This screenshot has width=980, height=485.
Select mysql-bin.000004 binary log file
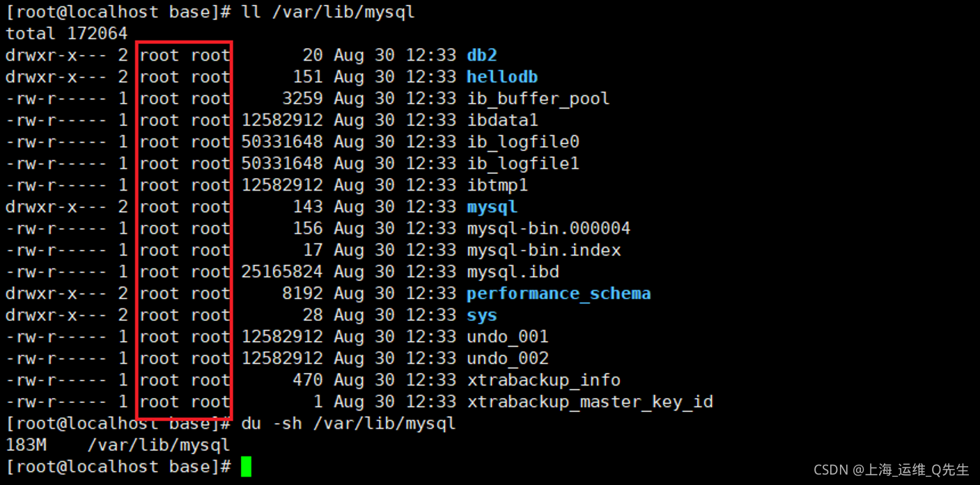click(549, 228)
